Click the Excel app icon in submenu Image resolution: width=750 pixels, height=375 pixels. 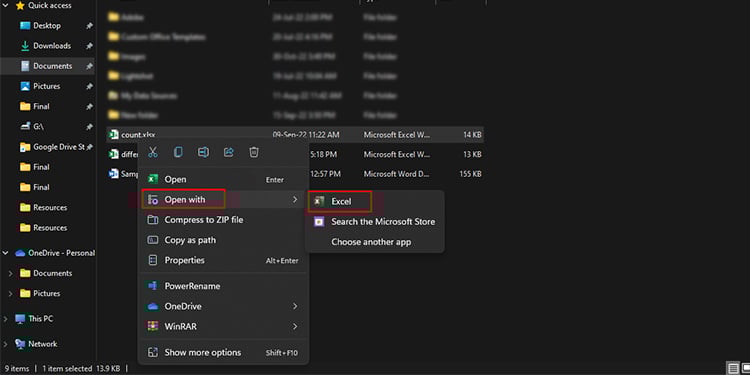(319, 202)
